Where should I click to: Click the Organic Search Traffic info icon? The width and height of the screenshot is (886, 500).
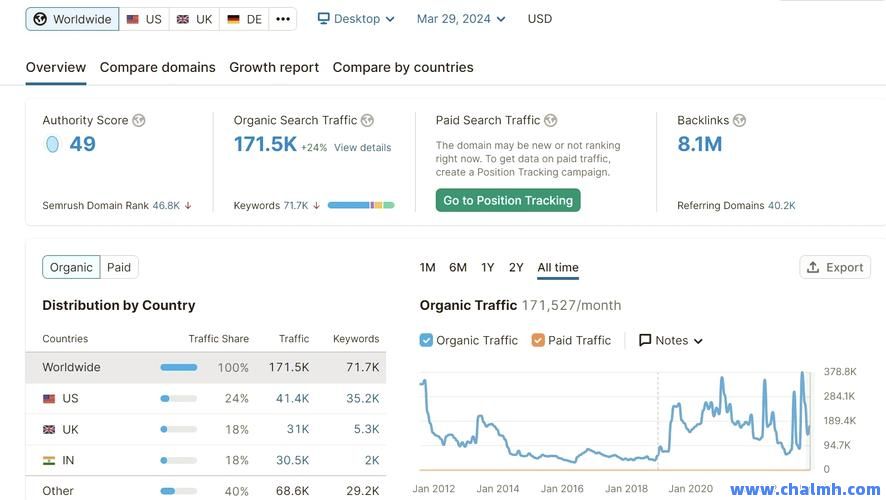tap(367, 120)
